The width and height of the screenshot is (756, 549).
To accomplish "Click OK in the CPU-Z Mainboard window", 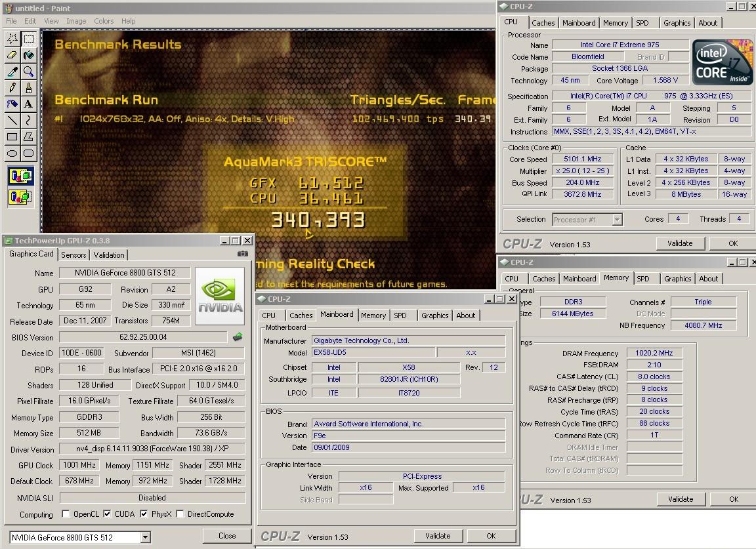I will (491, 535).
